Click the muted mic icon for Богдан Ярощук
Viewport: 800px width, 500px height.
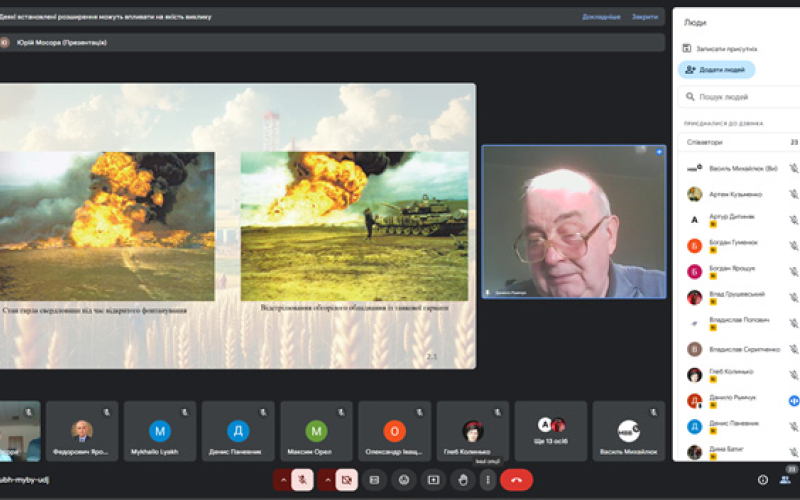pos(793,272)
